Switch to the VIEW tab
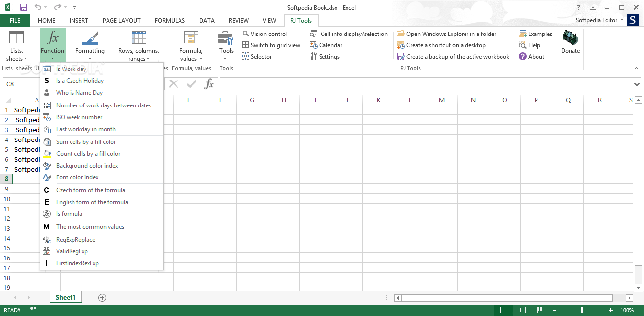The image size is (644, 316). tap(270, 21)
